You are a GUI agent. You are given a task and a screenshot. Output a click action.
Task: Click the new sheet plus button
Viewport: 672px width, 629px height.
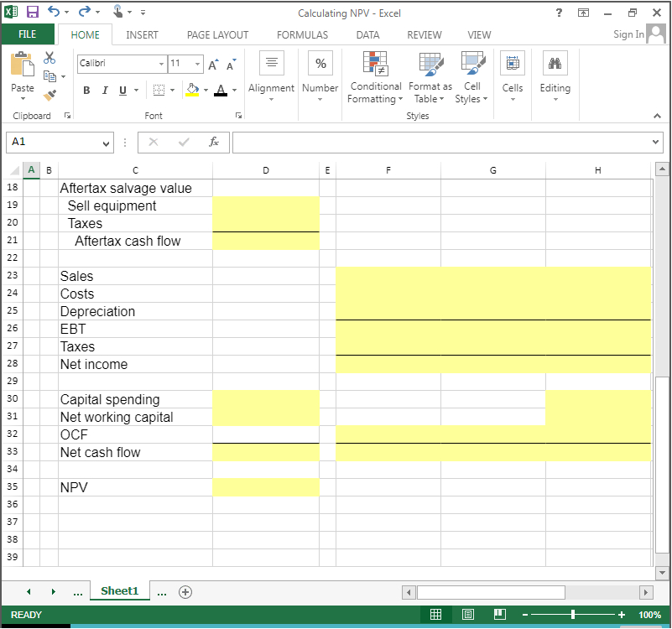[x=185, y=591]
